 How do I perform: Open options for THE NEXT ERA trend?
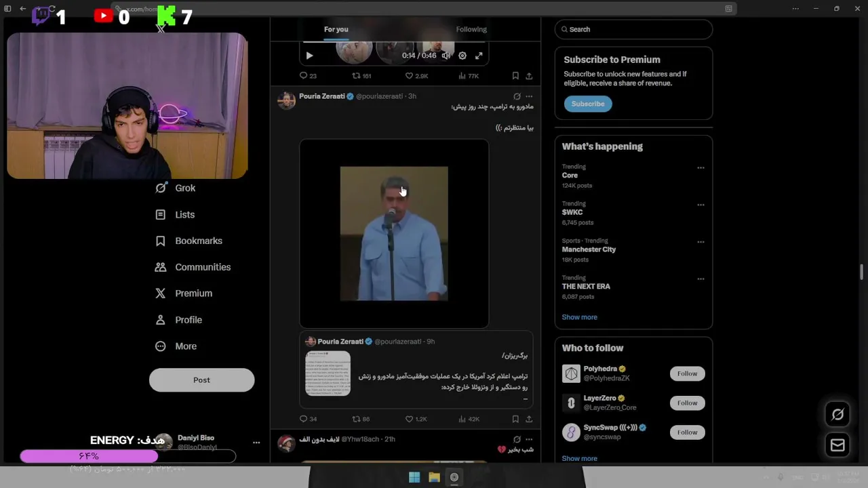tap(701, 279)
